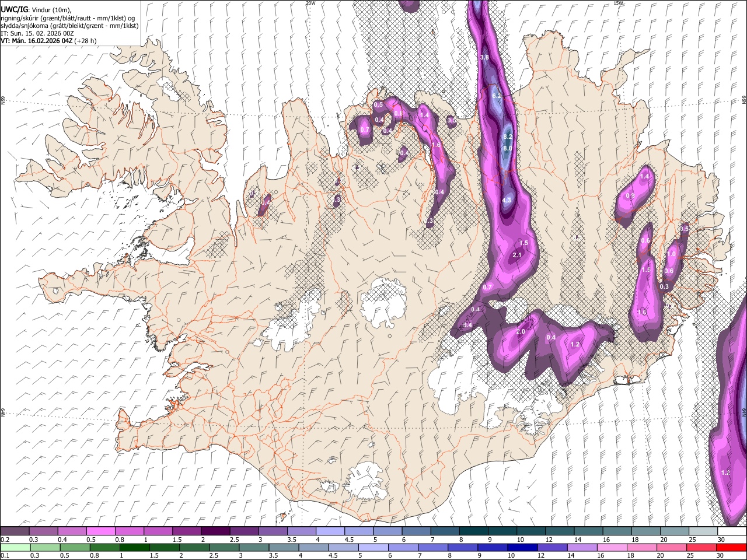
Task: Click the 8.0 precipitation value on the map
Action: click(507, 149)
